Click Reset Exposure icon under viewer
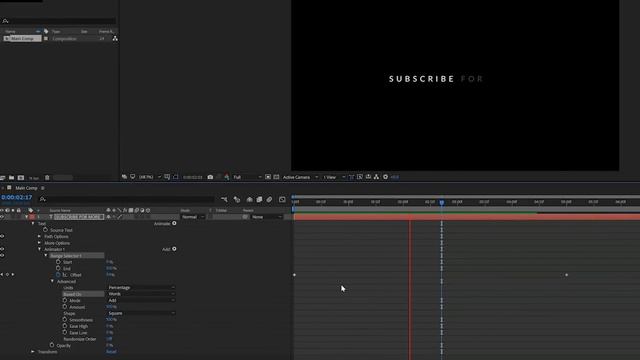640x360 pixels. [385, 177]
